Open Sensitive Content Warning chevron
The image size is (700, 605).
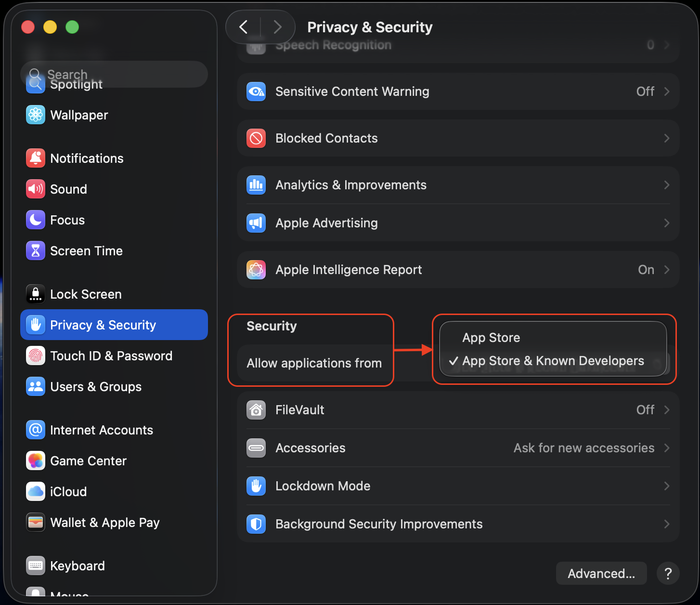667,92
